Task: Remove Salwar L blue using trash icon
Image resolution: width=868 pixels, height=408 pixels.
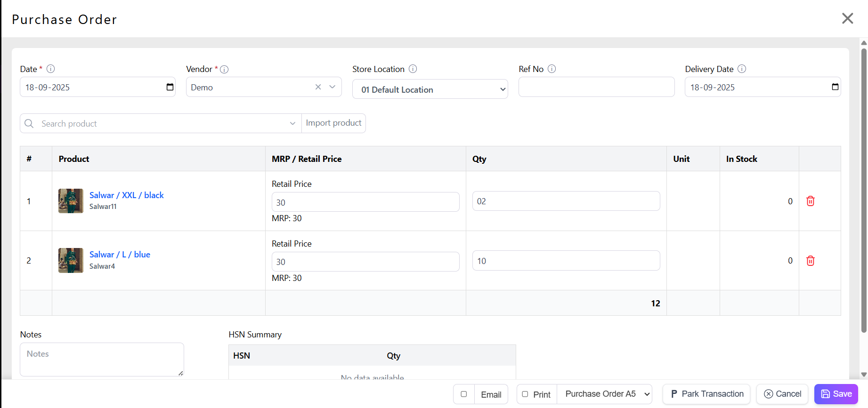Action: click(x=810, y=261)
